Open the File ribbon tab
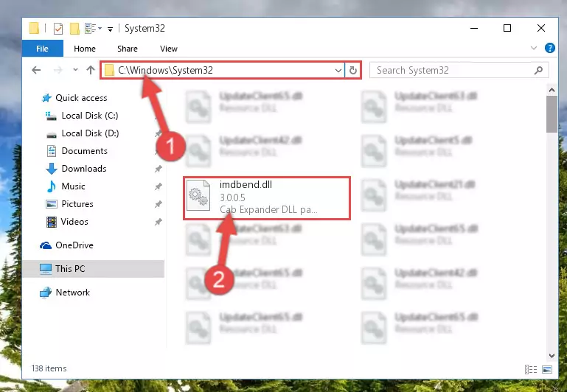The width and height of the screenshot is (567, 392). tap(42, 49)
